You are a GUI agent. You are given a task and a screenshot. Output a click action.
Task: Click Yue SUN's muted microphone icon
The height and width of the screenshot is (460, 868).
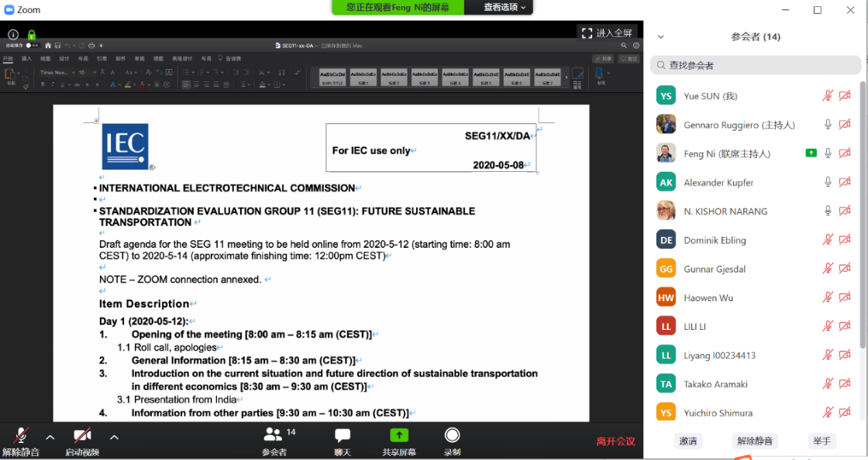click(x=828, y=96)
